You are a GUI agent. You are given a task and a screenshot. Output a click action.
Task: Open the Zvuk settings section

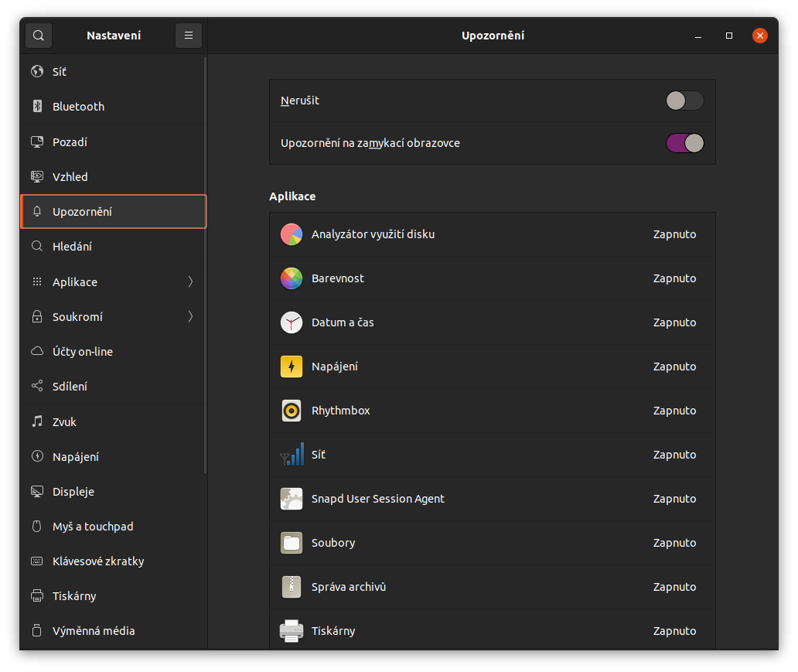(x=113, y=421)
